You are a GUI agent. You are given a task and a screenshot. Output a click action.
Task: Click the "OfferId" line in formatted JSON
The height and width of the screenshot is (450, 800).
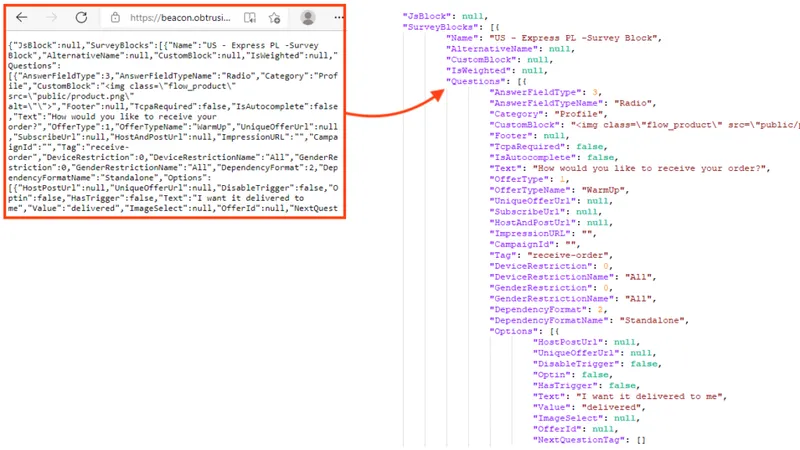576,429
